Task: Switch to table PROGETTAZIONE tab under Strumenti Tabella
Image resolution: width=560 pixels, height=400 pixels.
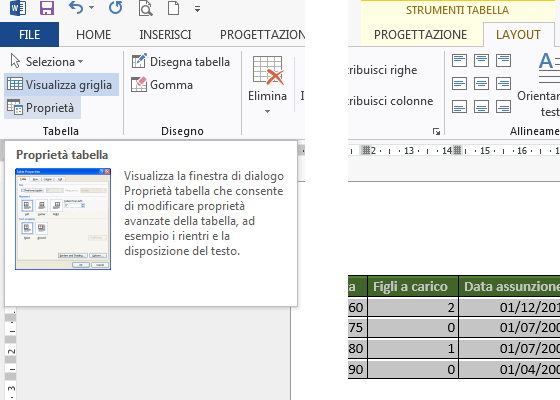Action: click(x=420, y=35)
